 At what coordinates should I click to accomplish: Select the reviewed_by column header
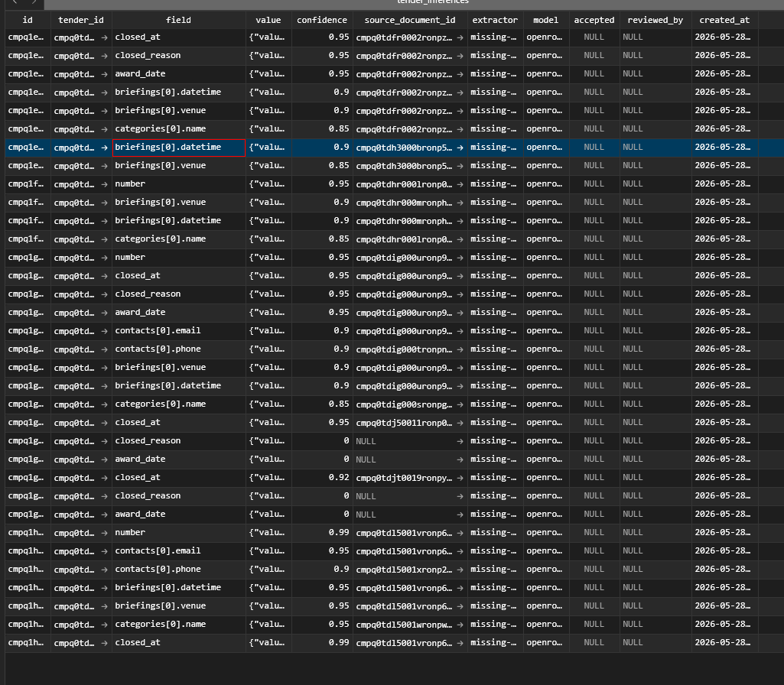point(656,20)
